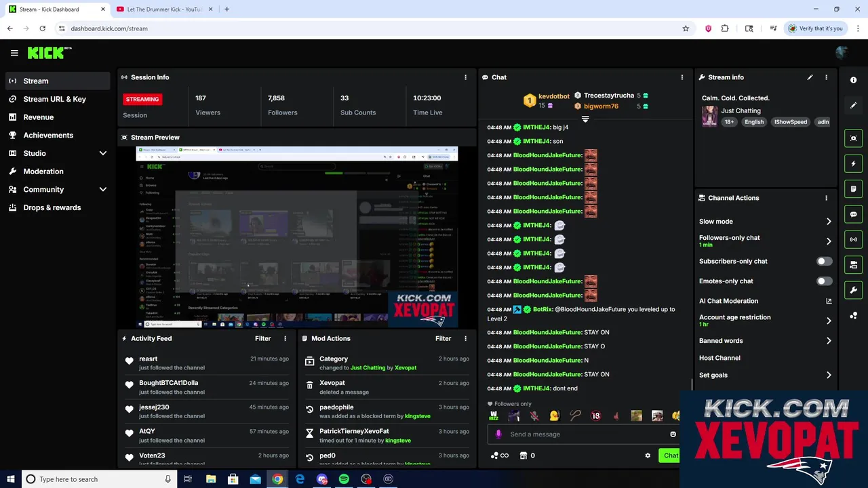
Task: Open Channel Actions three-dot menu
Action: tap(826, 198)
